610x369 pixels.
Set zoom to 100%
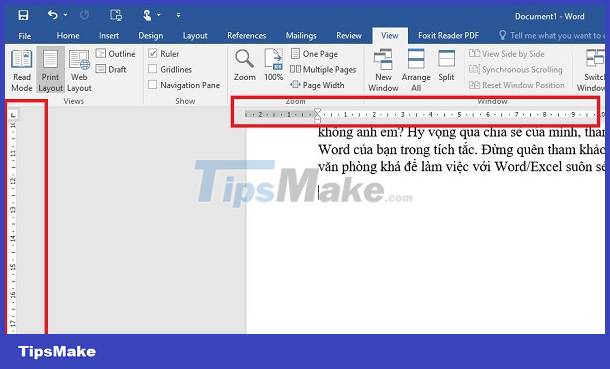pos(273,65)
